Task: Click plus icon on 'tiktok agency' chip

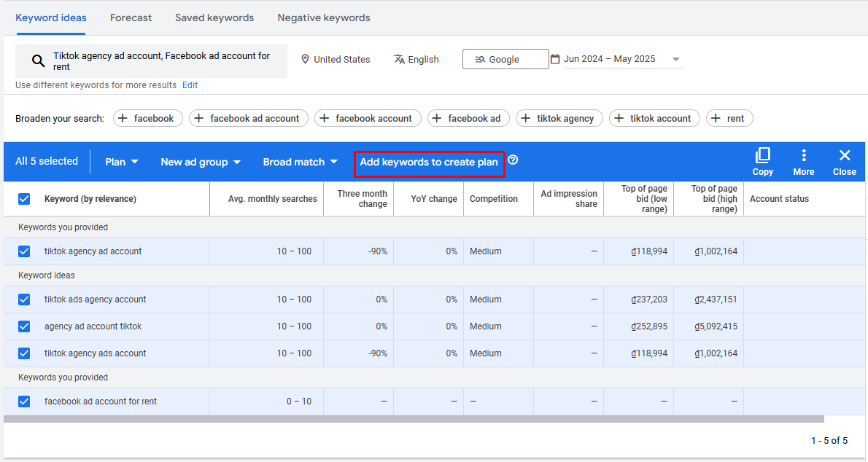Action: click(525, 118)
